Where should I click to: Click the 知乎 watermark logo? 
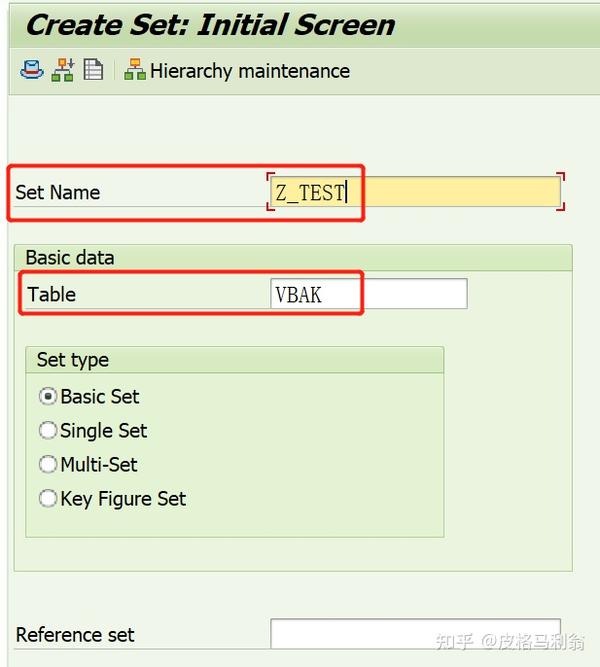pyautogui.click(x=454, y=642)
